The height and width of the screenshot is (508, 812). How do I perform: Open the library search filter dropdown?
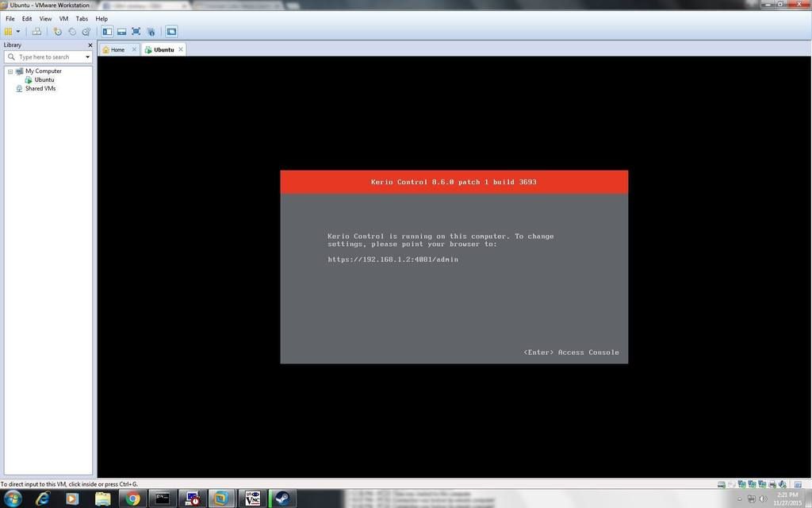[x=87, y=57]
